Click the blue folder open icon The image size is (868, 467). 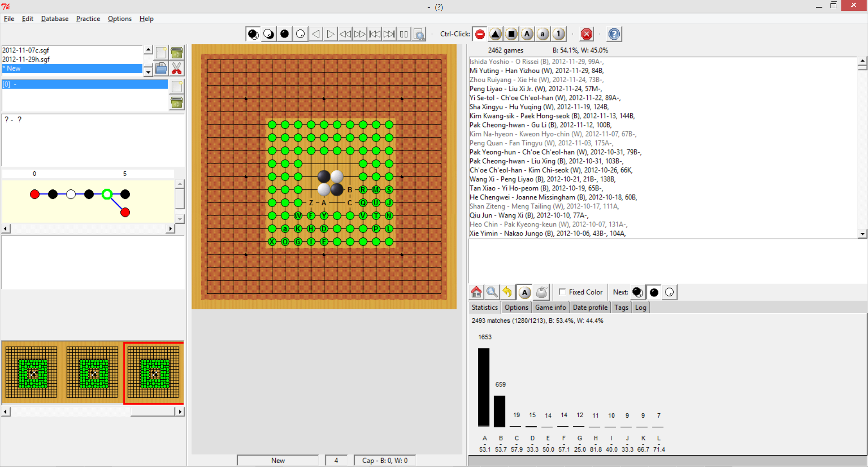click(161, 69)
